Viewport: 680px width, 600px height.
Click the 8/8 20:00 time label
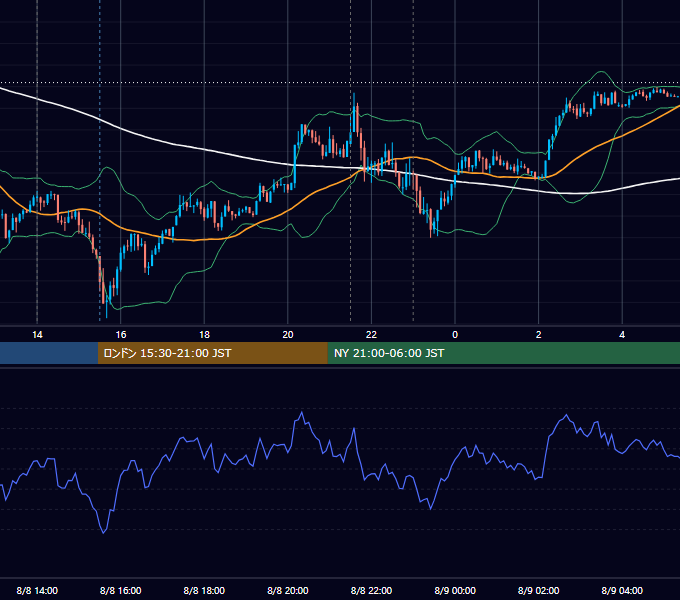click(x=288, y=590)
